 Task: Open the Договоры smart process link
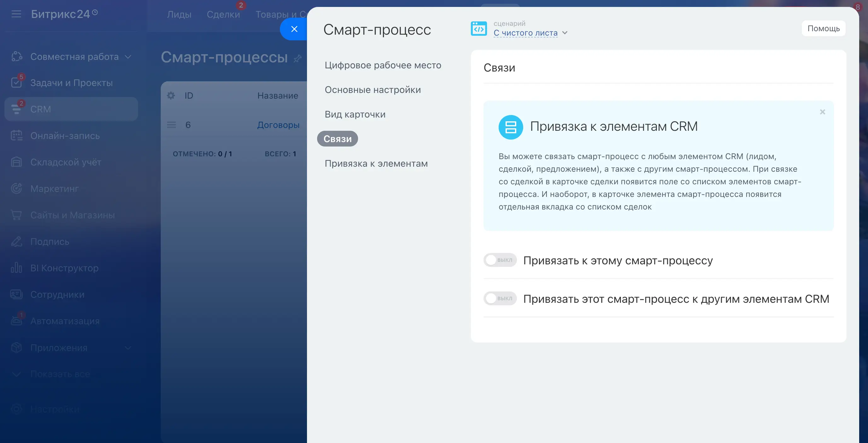[x=278, y=125]
